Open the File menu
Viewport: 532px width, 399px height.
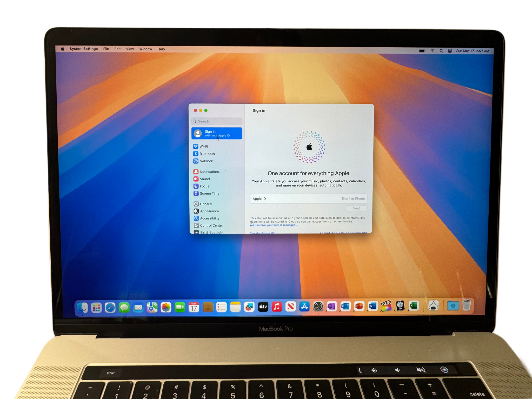coord(106,49)
